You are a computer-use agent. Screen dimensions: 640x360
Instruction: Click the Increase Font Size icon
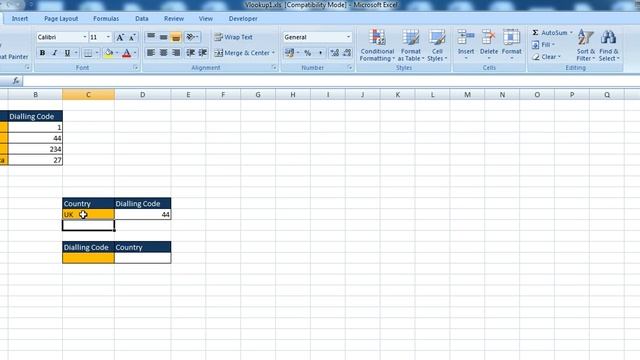click(120, 37)
